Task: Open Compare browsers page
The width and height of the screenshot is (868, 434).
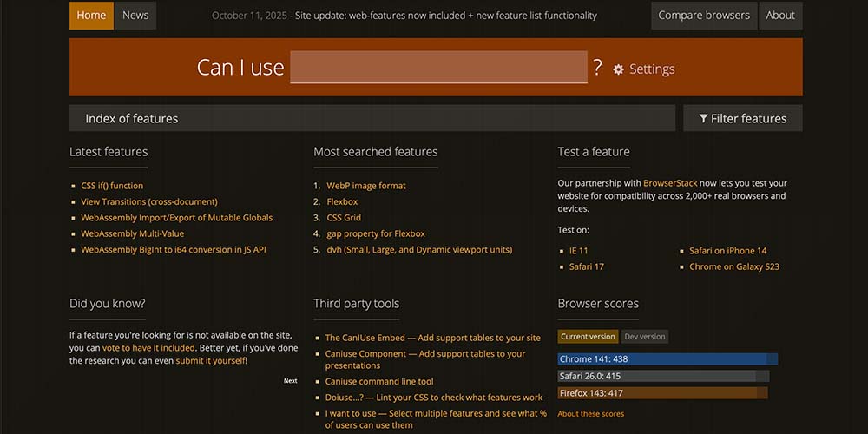Action: (x=704, y=16)
